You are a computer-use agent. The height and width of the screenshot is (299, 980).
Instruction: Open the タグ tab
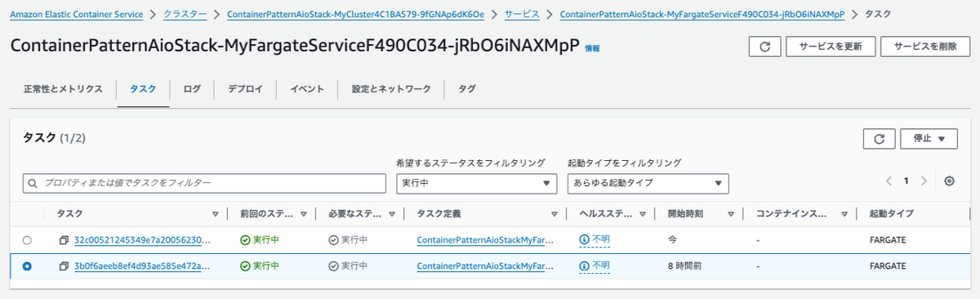(467, 89)
